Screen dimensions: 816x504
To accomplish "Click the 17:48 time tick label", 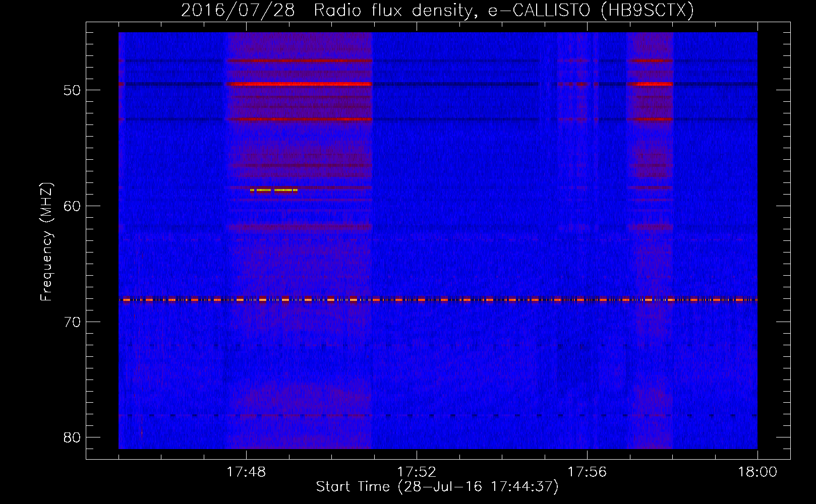I will tap(246, 472).
